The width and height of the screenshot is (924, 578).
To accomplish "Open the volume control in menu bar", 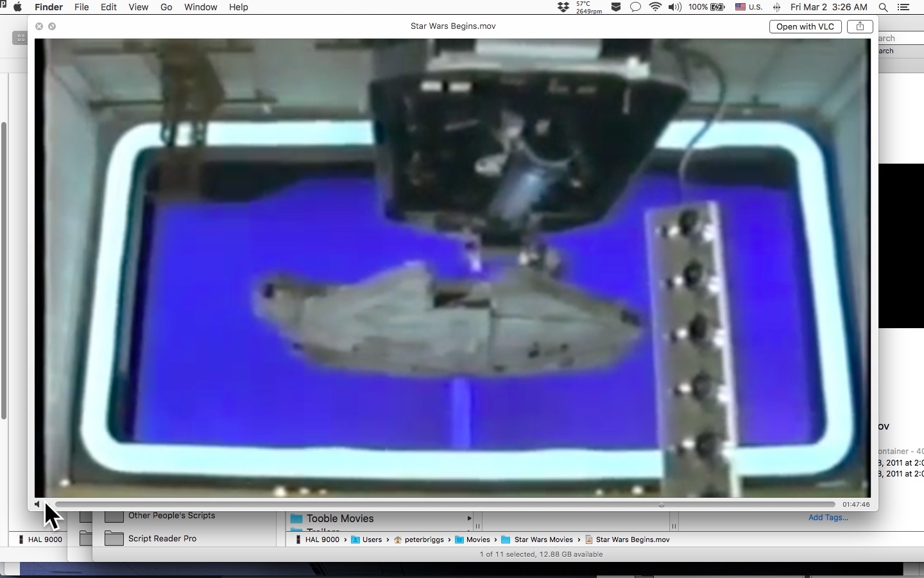I will [674, 7].
